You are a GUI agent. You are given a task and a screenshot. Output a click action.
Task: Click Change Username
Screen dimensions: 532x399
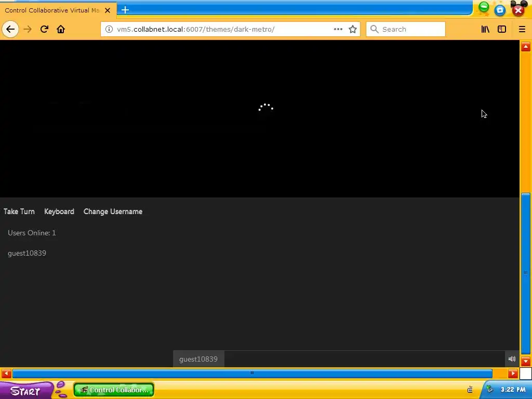coord(113,211)
